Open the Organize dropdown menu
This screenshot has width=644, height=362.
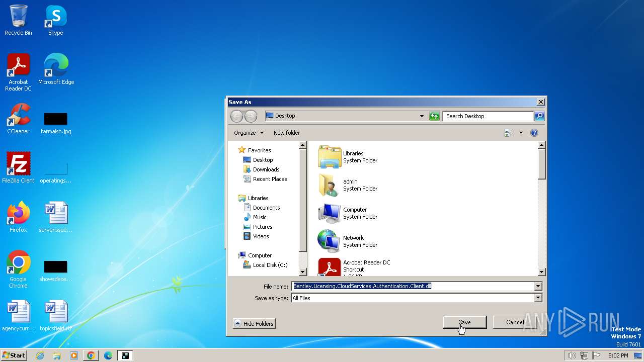[x=249, y=133]
